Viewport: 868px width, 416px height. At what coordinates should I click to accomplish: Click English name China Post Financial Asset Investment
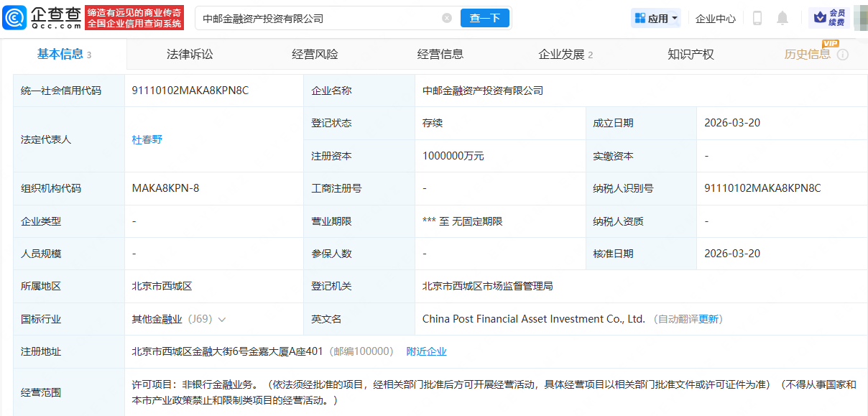pyautogui.click(x=534, y=319)
